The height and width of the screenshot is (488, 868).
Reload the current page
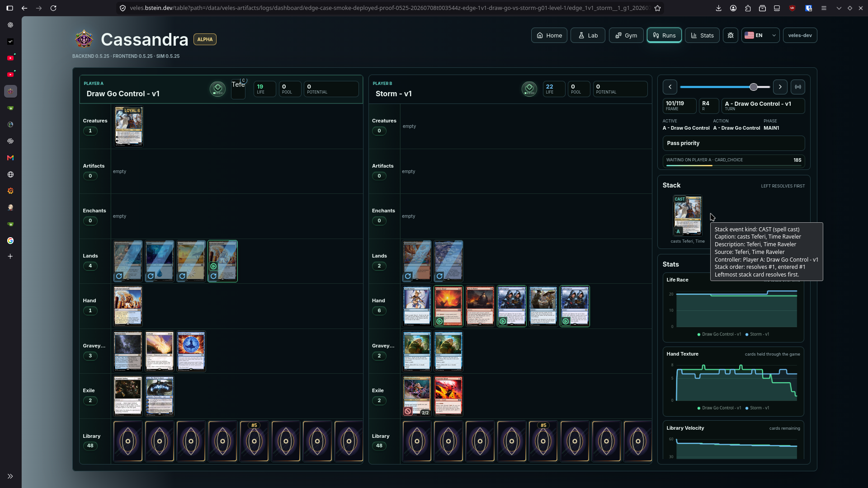coord(53,8)
